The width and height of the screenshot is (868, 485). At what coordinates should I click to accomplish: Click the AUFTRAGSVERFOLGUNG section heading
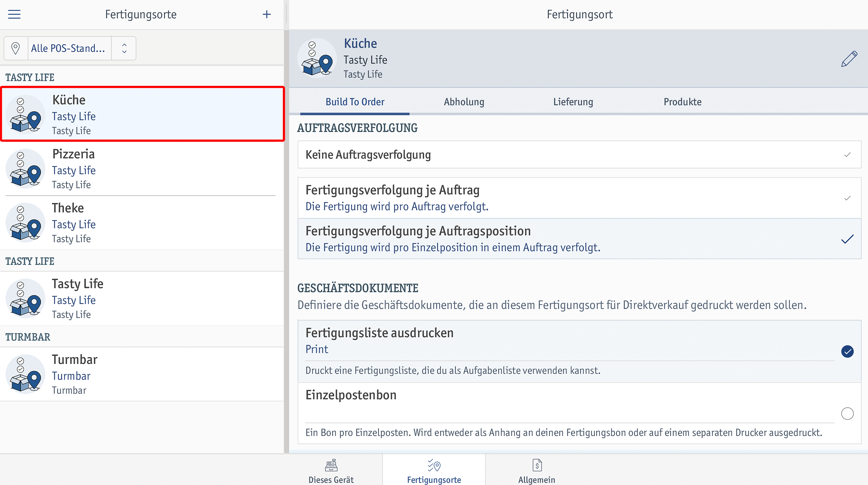357,128
